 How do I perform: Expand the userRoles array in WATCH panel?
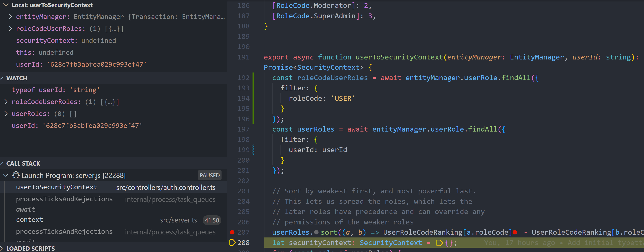click(x=6, y=114)
